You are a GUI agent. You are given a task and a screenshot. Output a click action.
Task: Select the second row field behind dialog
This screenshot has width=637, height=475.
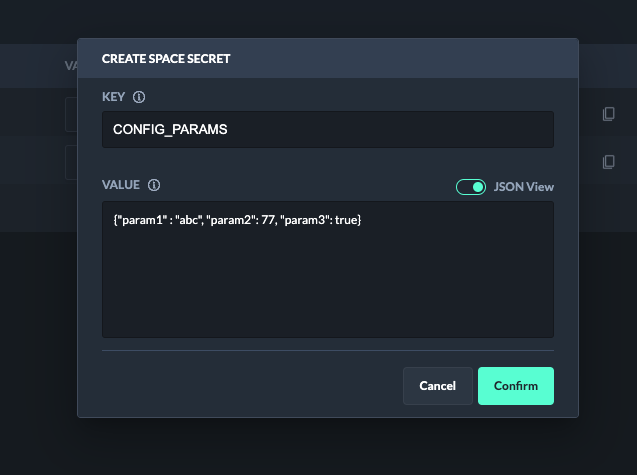[x=71, y=161]
